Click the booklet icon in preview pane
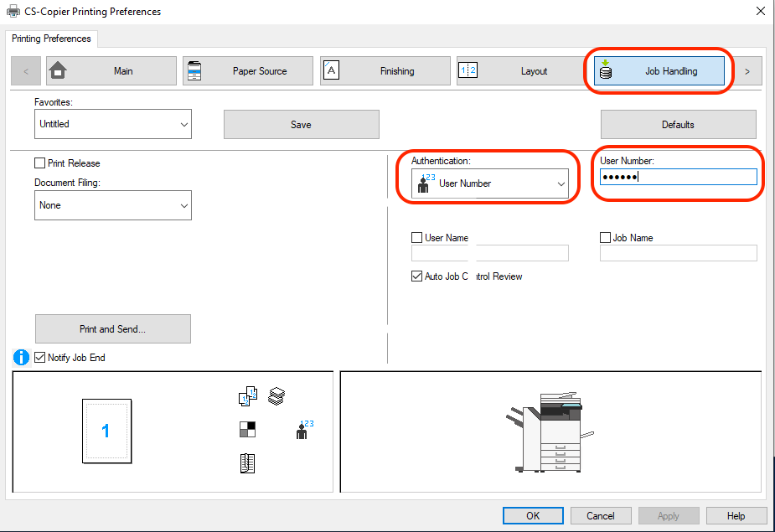Viewport: 775px width, 532px height. coord(248,462)
